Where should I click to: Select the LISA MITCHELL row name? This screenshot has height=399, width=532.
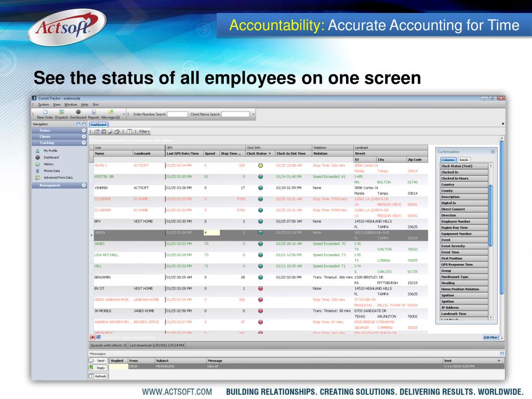106,255
